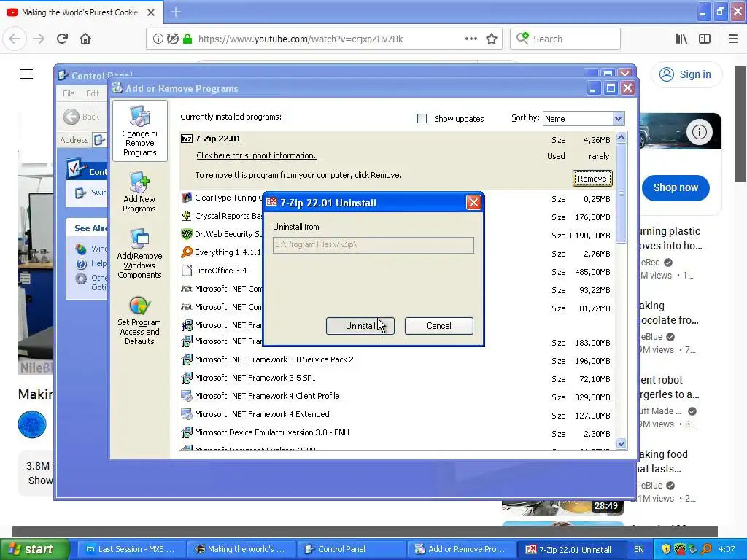This screenshot has height=560, width=747.
Task: Cancel the 7-Zip uninstall dialog
Action: (x=438, y=326)
